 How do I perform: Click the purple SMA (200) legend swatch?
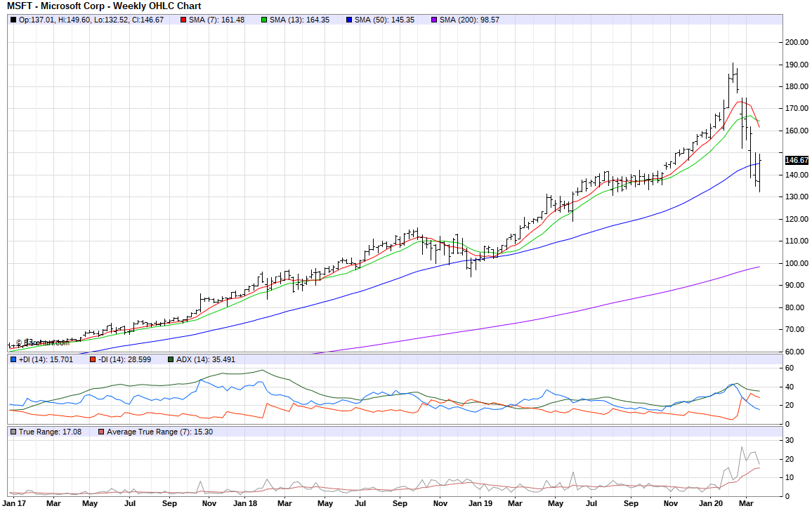tap(434, 20)
